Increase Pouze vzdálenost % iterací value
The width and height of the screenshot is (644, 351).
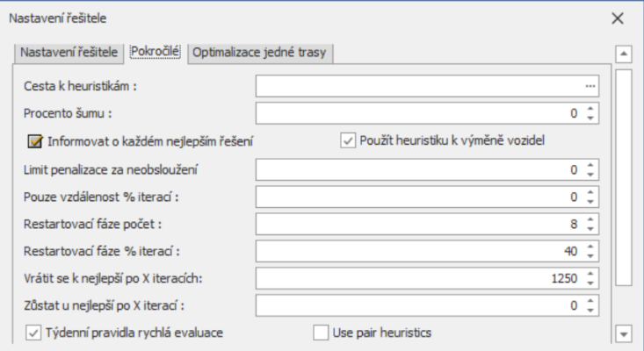590,192
